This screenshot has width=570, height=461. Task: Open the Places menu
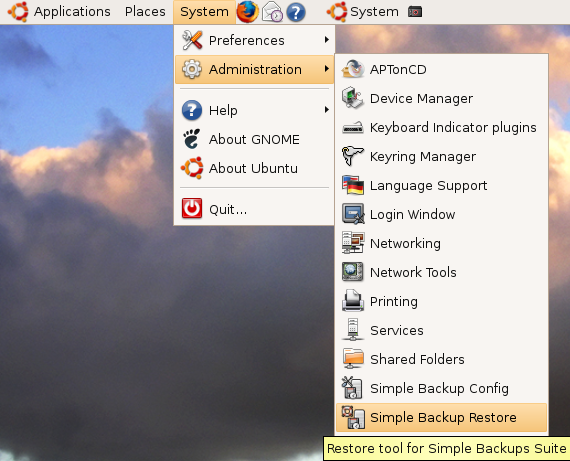(145, 12)
